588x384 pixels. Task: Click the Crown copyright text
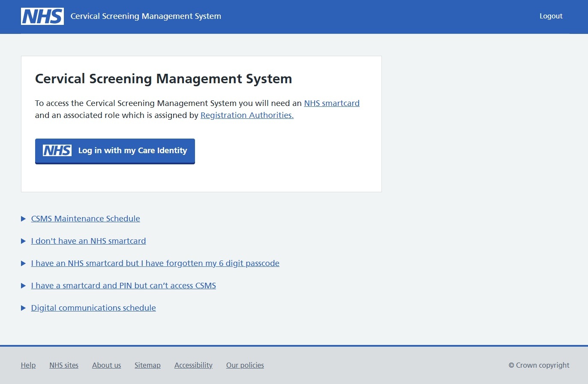[539, 365]
